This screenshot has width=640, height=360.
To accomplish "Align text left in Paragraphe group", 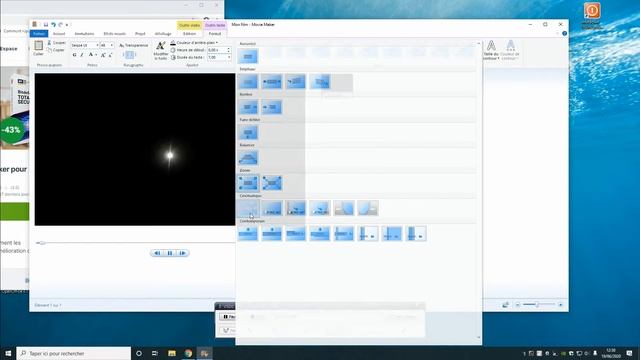I will click(x=124, y=55).
